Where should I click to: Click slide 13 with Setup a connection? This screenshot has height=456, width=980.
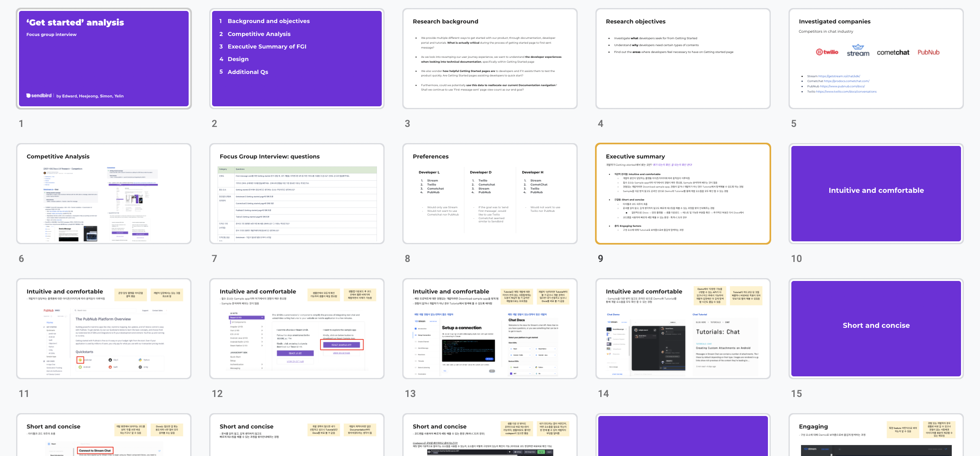point(490,329)
